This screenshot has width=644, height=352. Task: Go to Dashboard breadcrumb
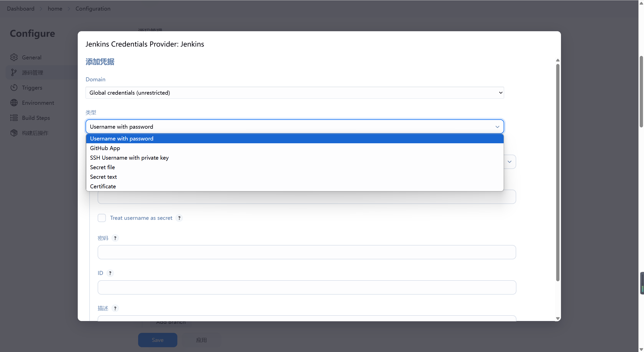[21, 9]
